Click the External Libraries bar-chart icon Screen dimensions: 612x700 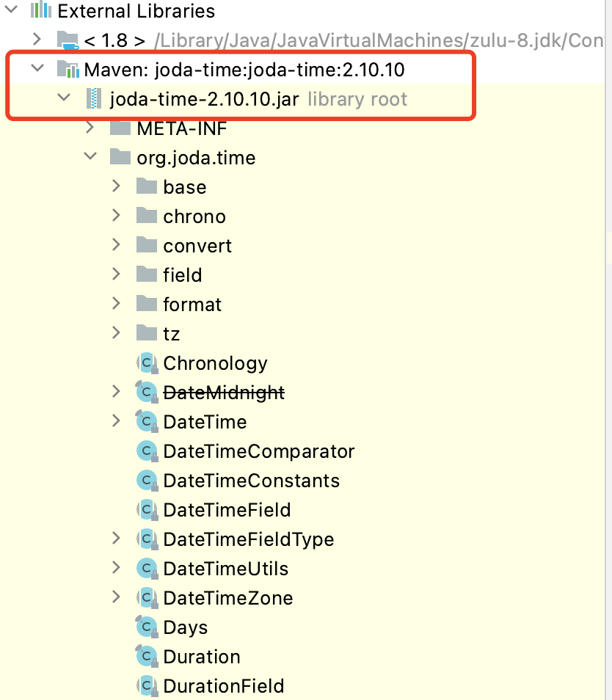(x=40, y=11)
